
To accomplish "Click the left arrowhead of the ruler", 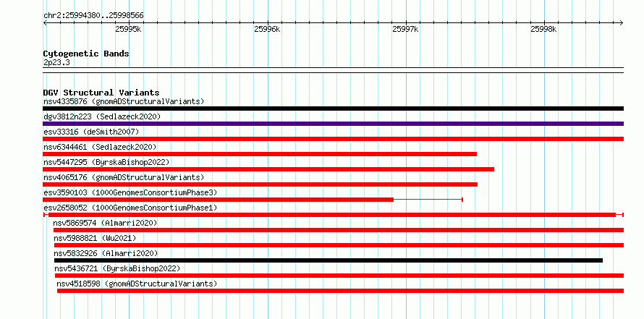I will click(x=45, y=22).
